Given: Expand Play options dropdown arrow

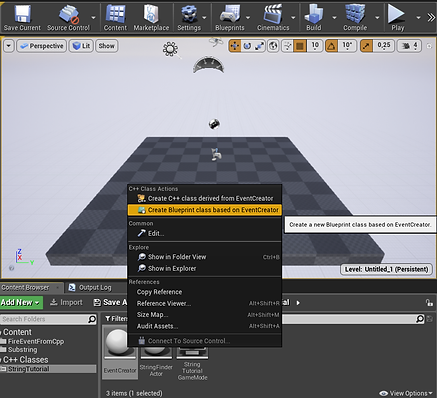Looking at the screenshot, I should coord(418,17).
